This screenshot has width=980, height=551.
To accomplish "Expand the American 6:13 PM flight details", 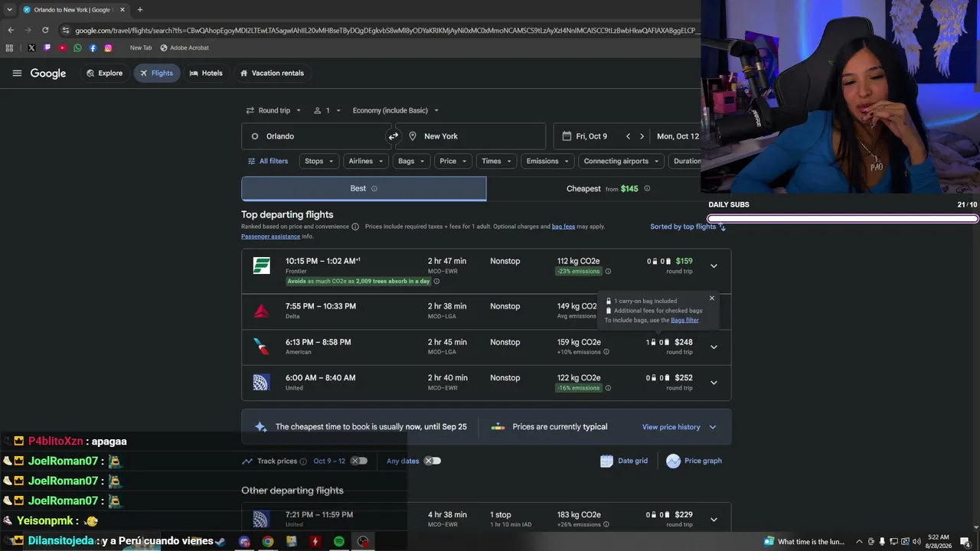I will click(x=714, y=347).
